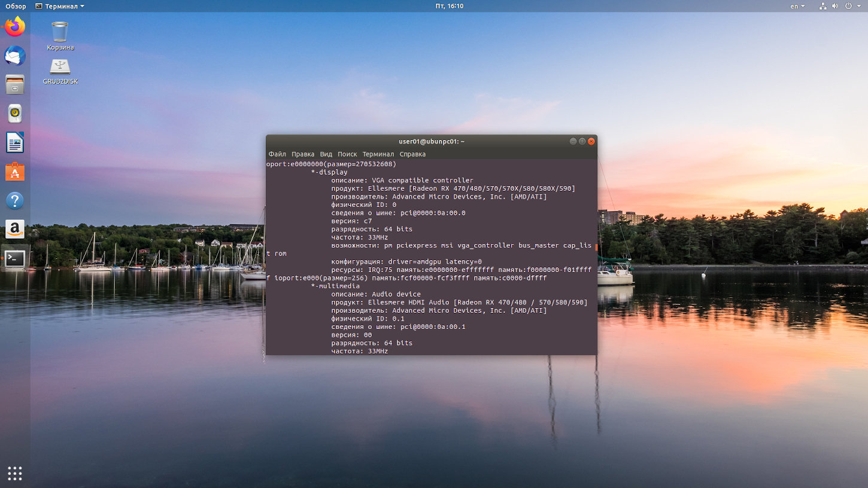868x488 pixels.
Task: Click the VGA compatible controller description line
Action: tap(402, 180)
